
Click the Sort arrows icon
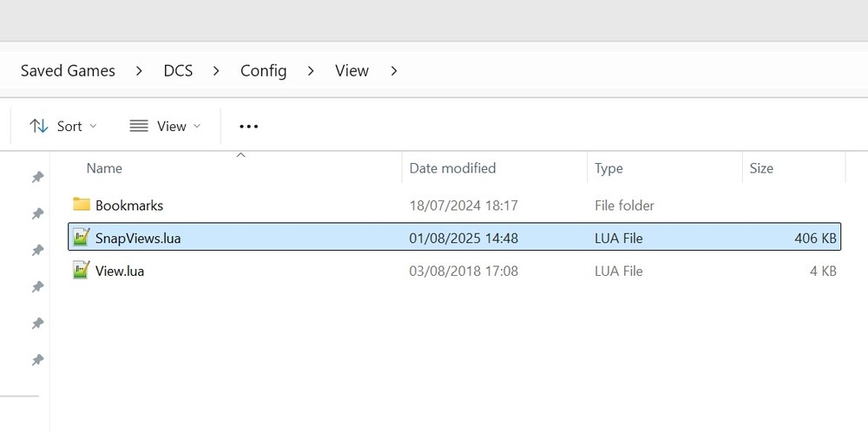pyautogui.click(x=39, y=126)
